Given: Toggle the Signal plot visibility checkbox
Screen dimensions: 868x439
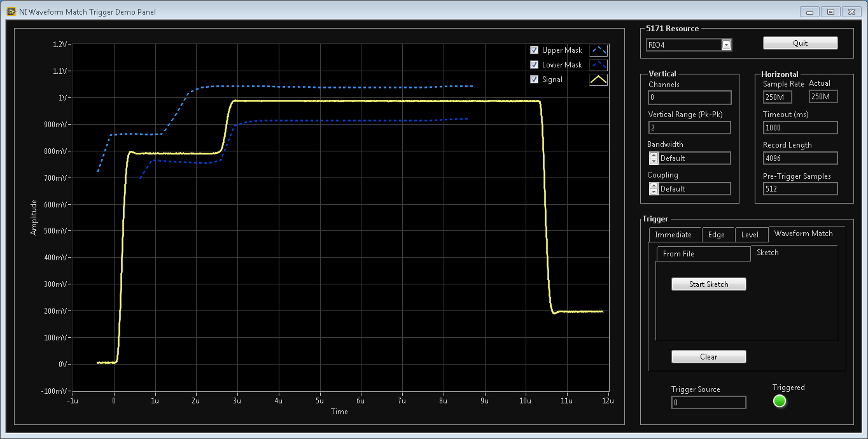Looking at the screenshot, I should coord(535,80).
